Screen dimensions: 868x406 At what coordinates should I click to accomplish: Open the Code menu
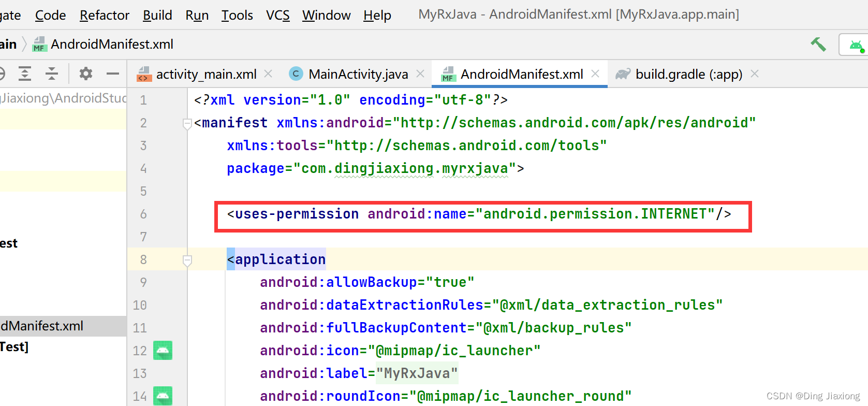coord(50,16)
